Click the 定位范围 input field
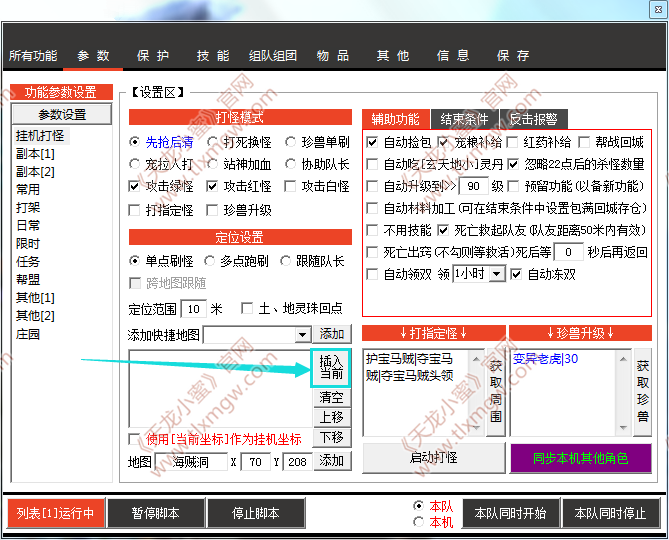Screen dimensions: 669x540 [x=194, y=309]
